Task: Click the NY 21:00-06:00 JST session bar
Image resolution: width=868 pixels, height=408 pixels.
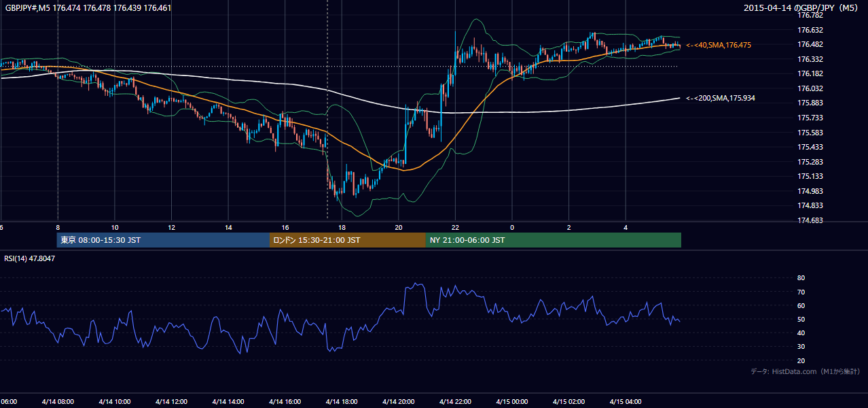Action: pos(554,240)
